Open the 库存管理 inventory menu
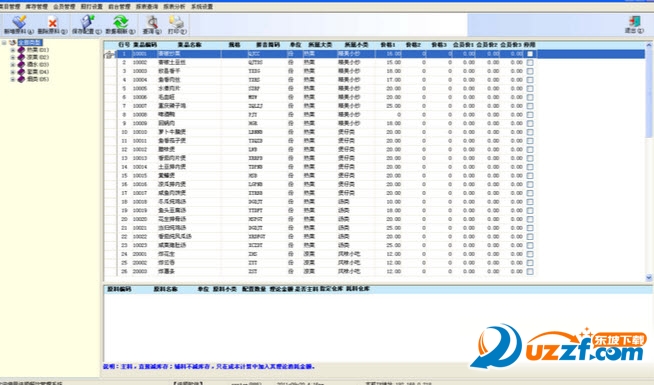This screenshot has width=654, height=385. pyautogui.click(x=36, y=7)
